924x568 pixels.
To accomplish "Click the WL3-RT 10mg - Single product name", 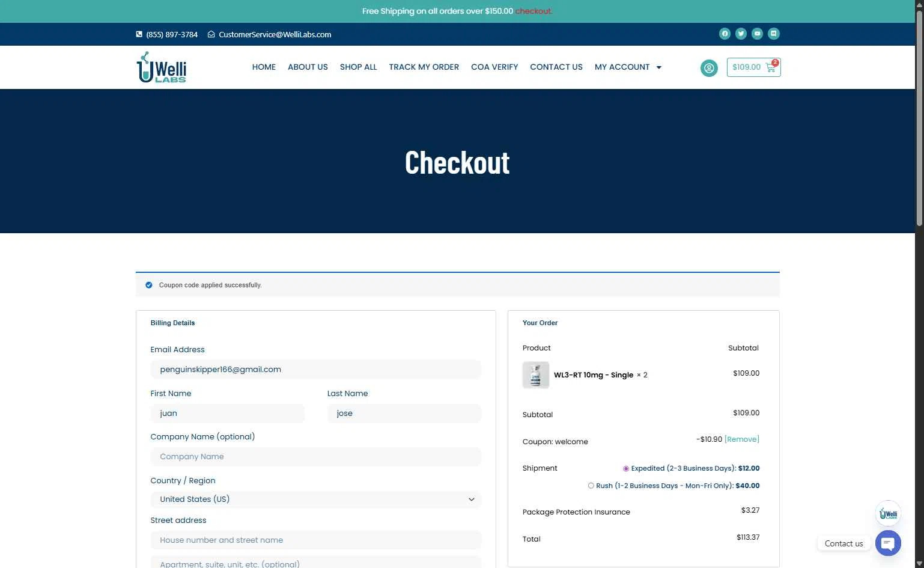I will pos(594,375).
